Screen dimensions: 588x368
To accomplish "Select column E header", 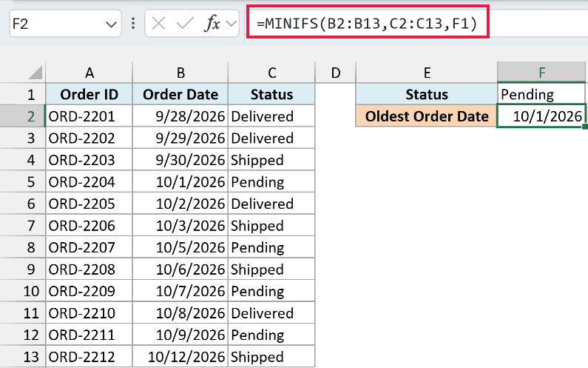I will point(427,73).
